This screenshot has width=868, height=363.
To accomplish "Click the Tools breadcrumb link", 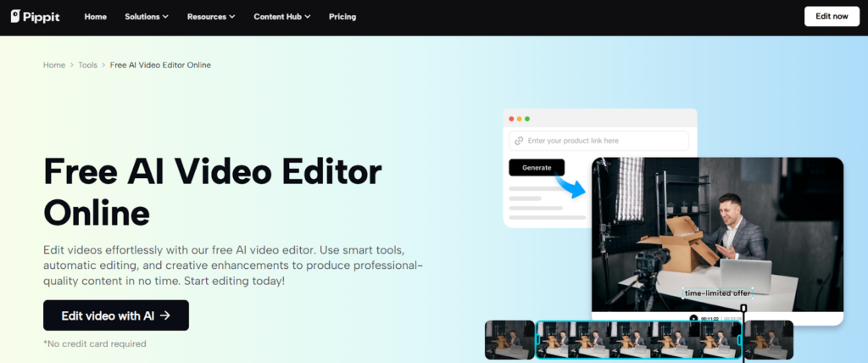I will [x=87, y=65].
